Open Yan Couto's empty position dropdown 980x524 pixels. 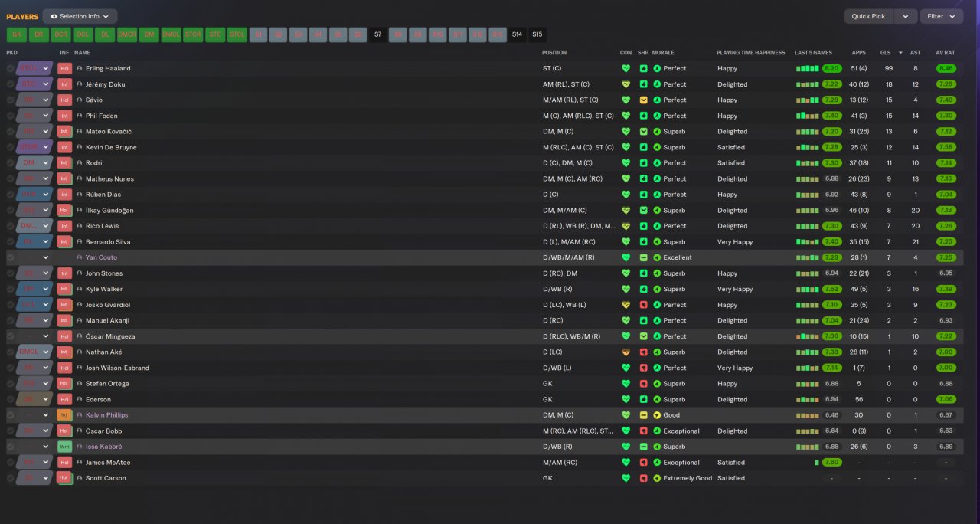click(34, 257)
